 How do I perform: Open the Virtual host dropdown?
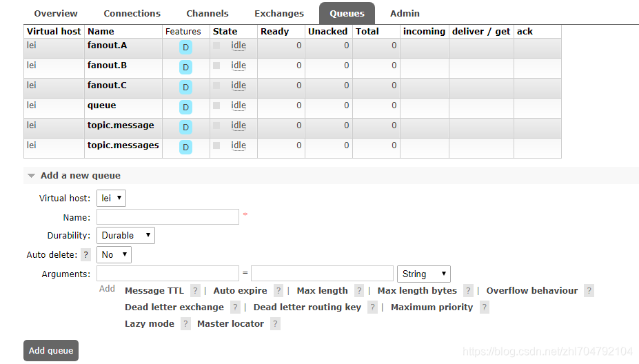(x=111, y=198)
